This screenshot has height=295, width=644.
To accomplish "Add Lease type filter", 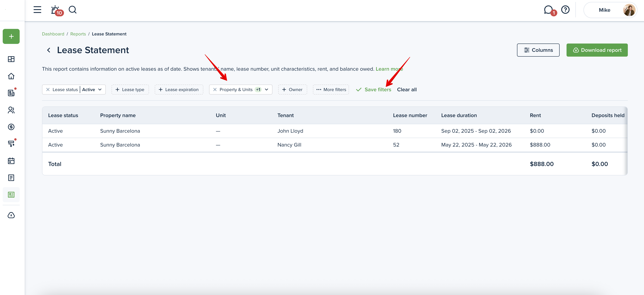I will point(130,89).
